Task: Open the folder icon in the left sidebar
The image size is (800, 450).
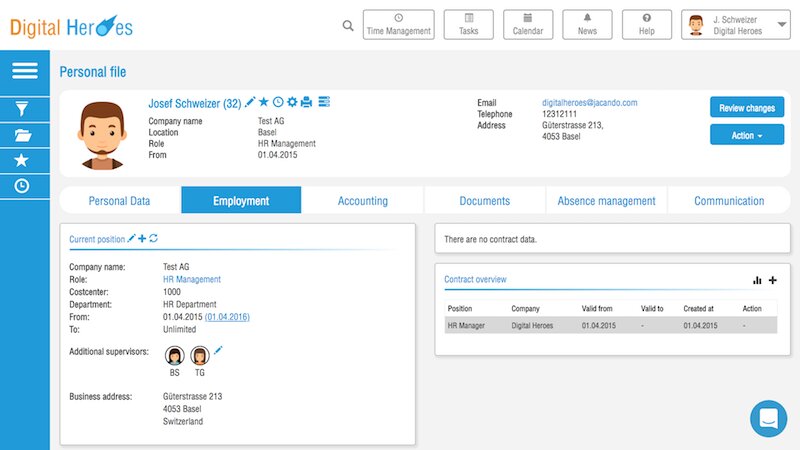Action: (21, 135)
